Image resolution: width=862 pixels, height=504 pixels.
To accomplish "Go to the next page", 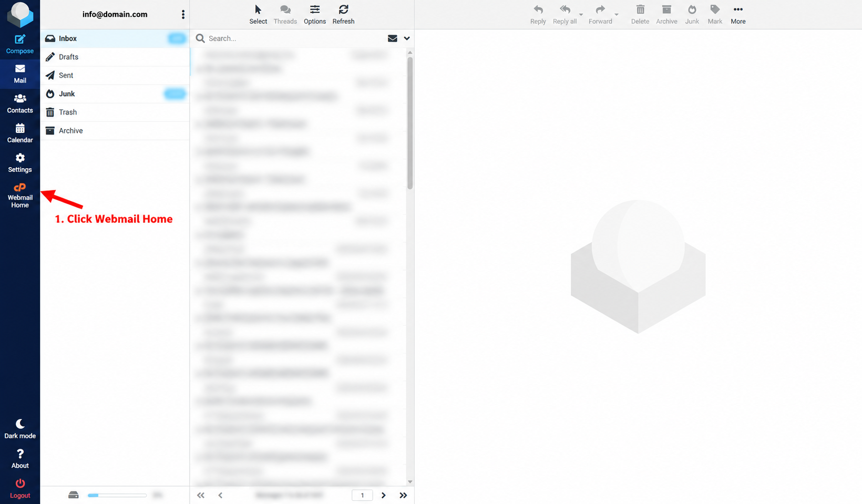I will 384,495.
